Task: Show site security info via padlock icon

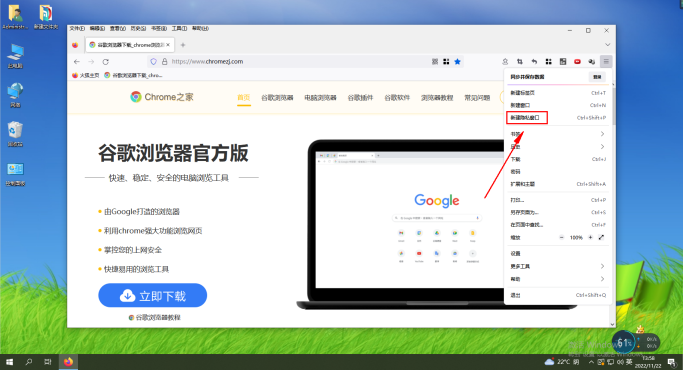Action: 165,62
